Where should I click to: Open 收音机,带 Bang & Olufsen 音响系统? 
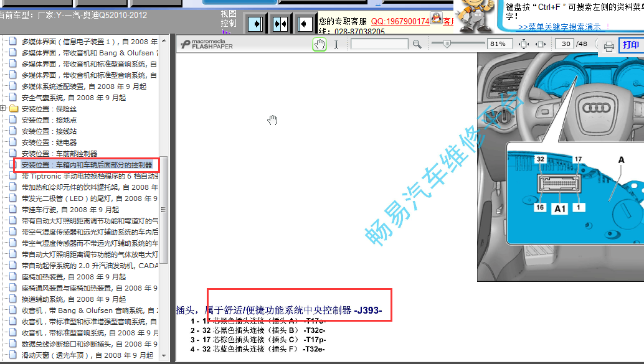point(90,310)
